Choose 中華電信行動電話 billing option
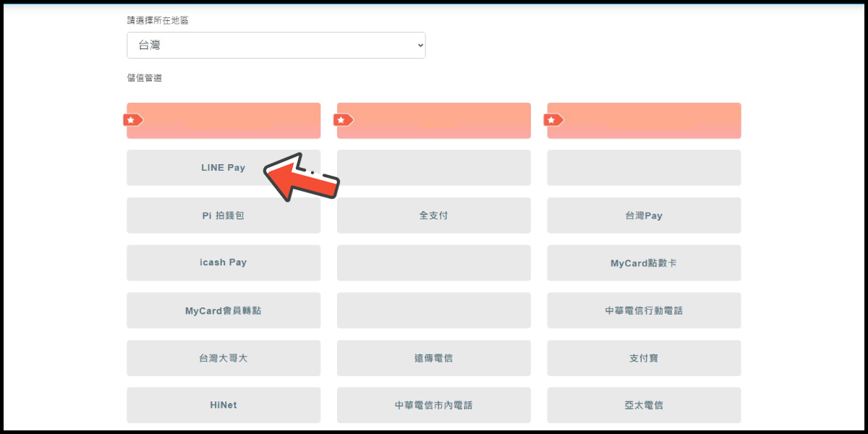The width and height of the screenshot is (868, 434). (x=644, y=310)
